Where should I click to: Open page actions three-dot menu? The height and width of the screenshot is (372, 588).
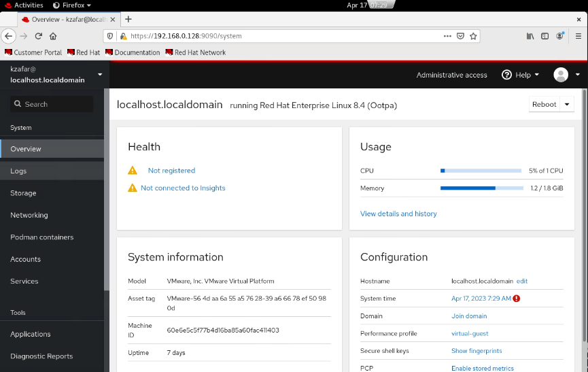(x=447, y=36)
